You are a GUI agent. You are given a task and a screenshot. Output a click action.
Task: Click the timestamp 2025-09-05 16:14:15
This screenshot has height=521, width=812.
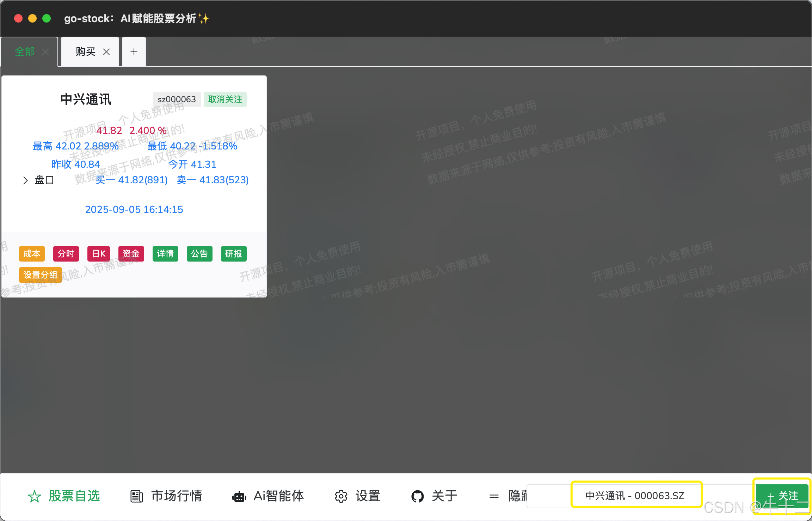tap(134, 209)
